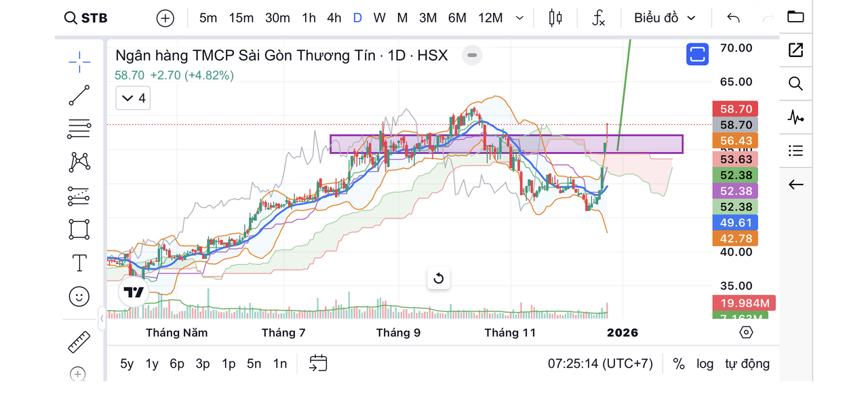Image resolution: width=868 pixels, height=401 pixels.
Task: Click the blue 49.61 price label
Action: (735, 223)
